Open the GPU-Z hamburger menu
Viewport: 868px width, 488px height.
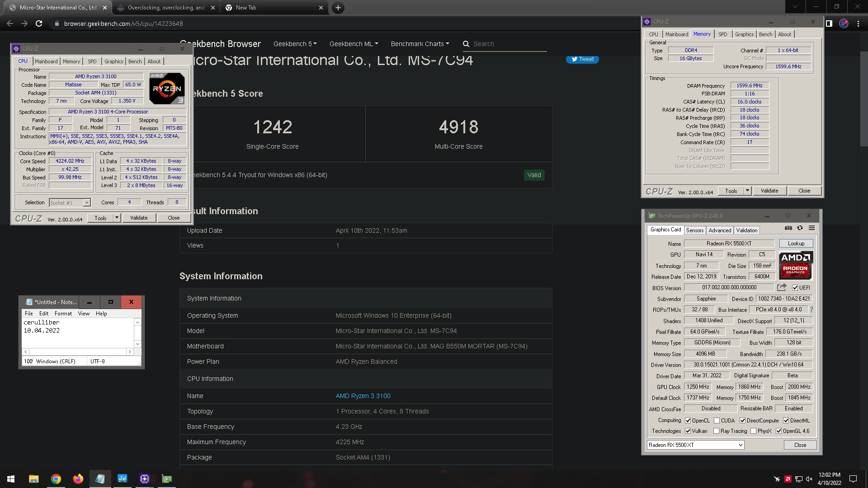tap(811, 228)
